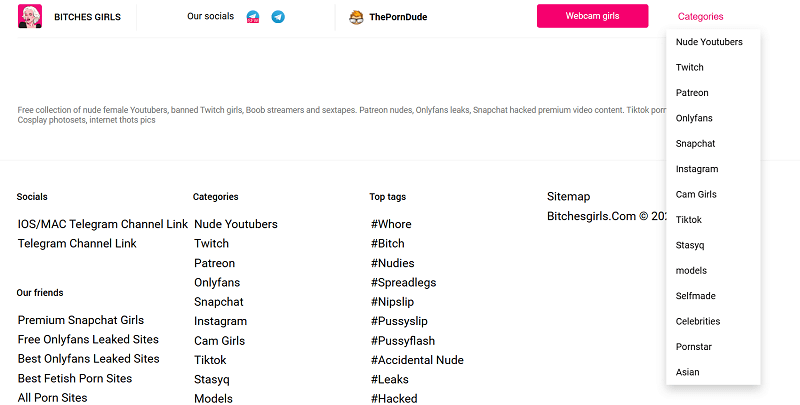Pick Celebrities from the dropdown menu

pyautogui.click(x=698, y=321)
